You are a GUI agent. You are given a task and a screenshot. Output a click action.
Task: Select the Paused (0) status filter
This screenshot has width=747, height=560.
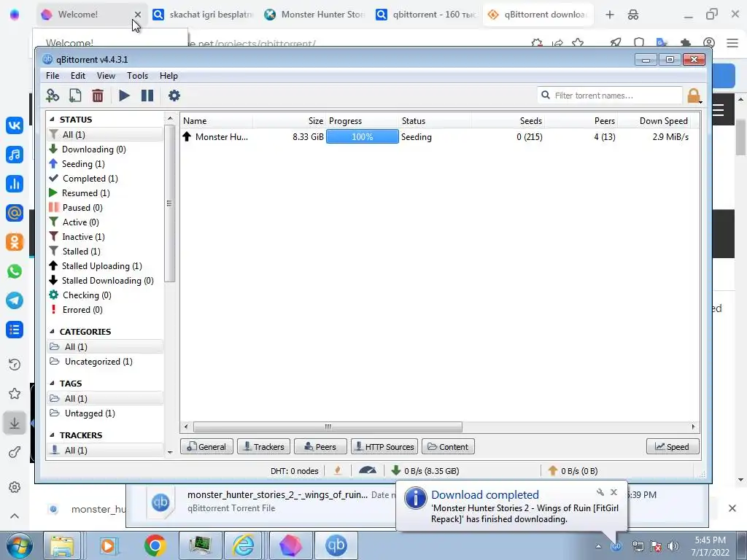105,208
